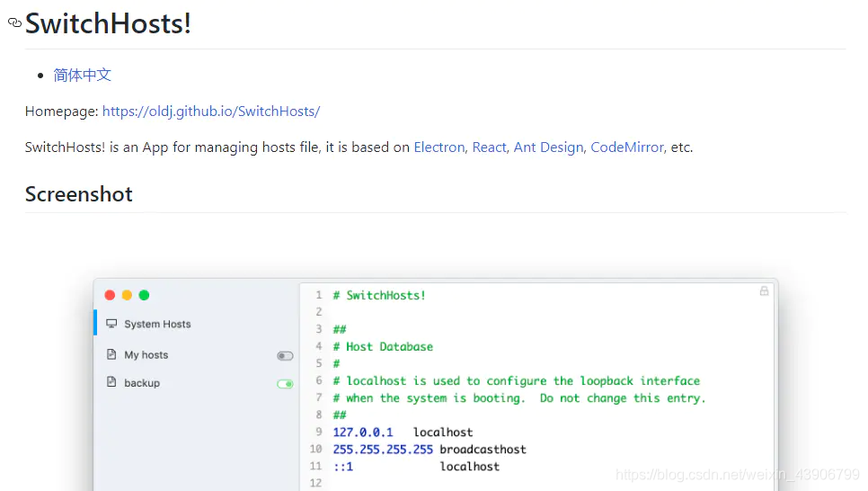868x491 pixels.
Task: Click the yellow minimize window dot
Action: tap(127, 295)
